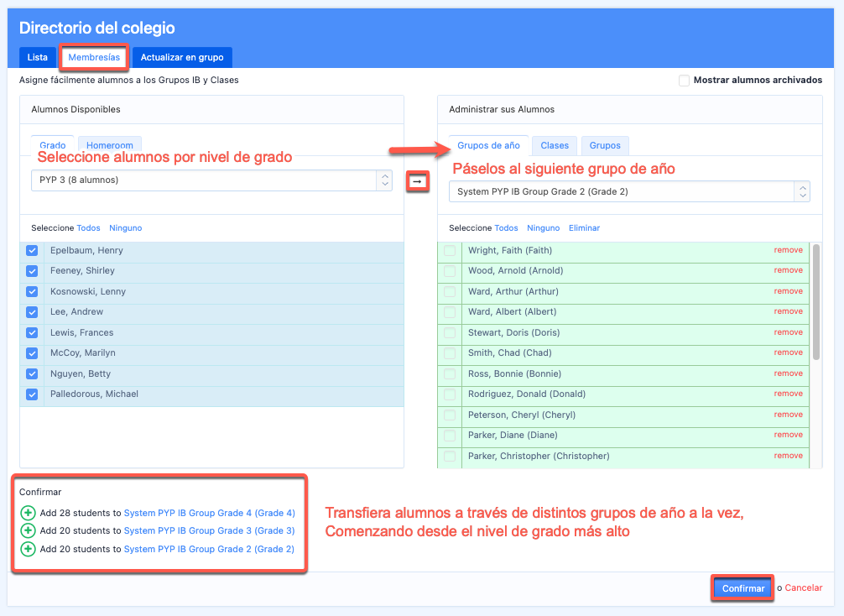Uncheck the checkbox for Nguyen, Betty
Image resolution: width=844 pixels, height=616 pixels.
tap(32, 374)
